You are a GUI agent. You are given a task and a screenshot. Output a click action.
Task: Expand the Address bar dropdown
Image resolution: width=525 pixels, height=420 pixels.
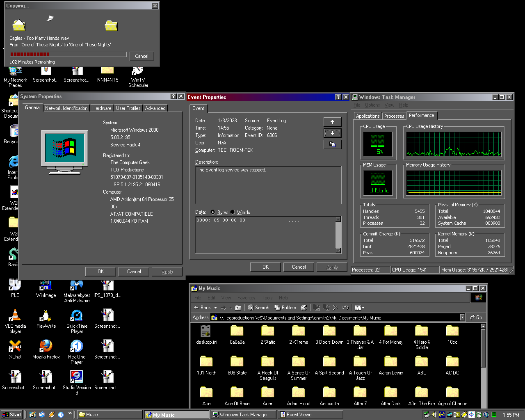pos(462,317)
